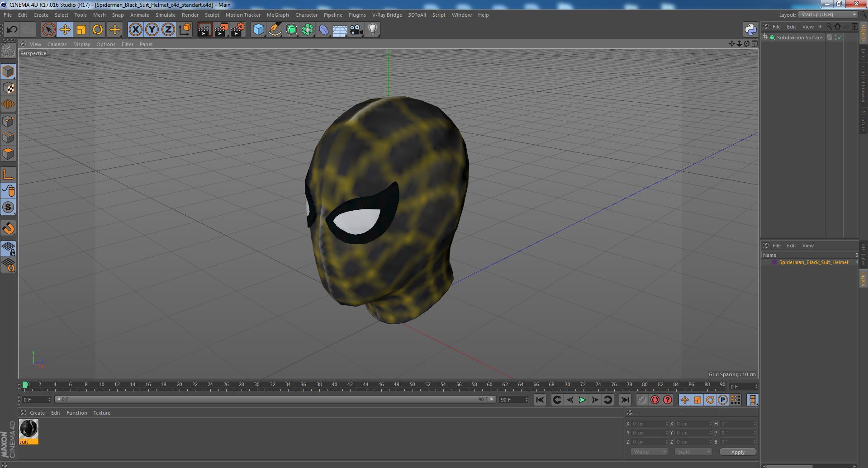Switch to Texture mode checkered icon

pyautogui.click(x=8, y=88)
